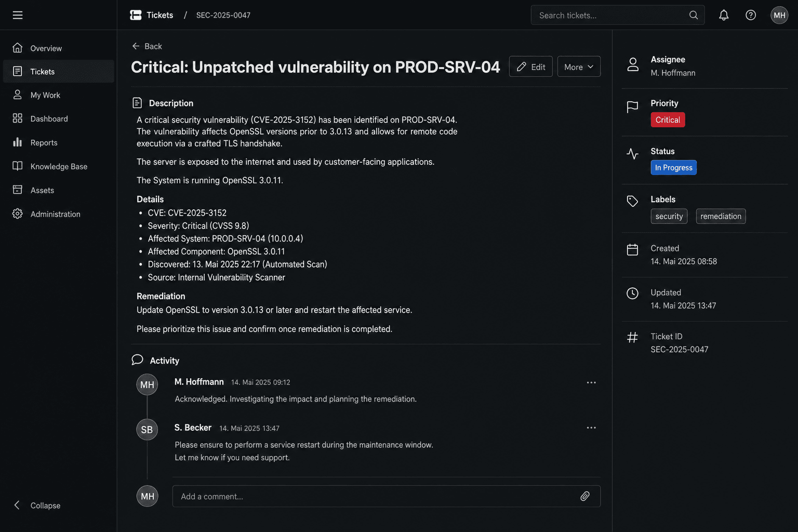Click the M. Hoffmann comment author name
This screenshot has width=798, height=532.
pos(199,382)
